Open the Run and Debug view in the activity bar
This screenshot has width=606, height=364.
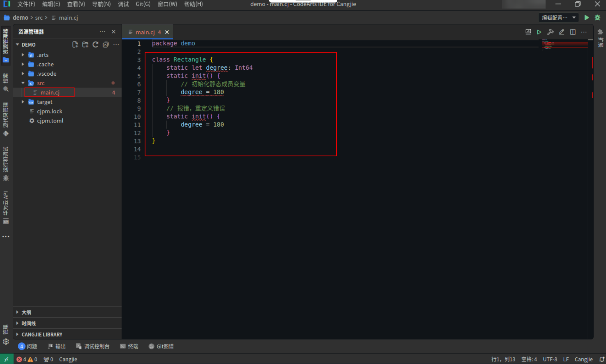6,164
